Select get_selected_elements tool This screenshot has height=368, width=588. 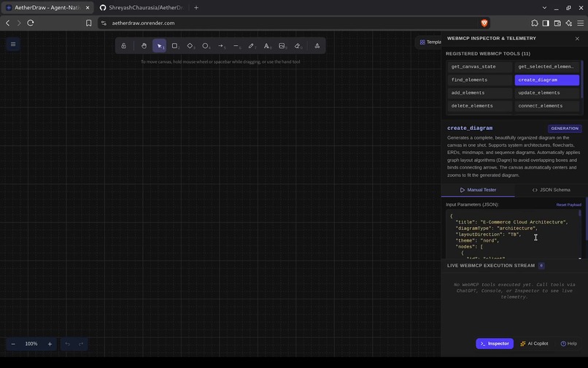546,67
